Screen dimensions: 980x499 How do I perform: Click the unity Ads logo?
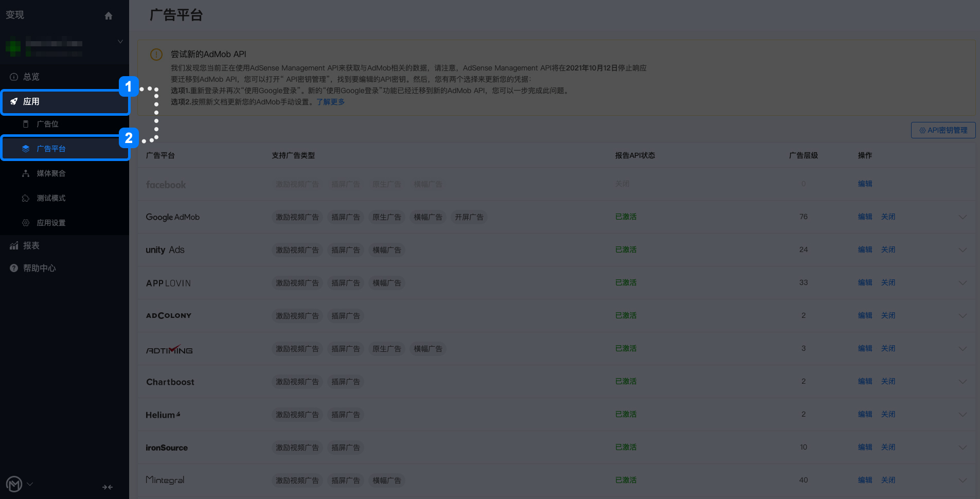(165, 250)
